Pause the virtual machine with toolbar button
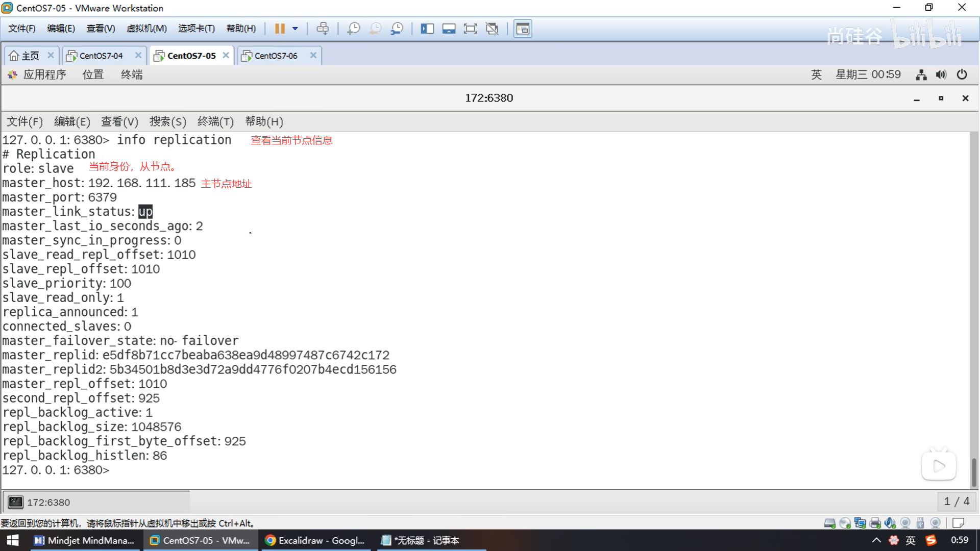The width and height of the screenshot is (980, 551). coord(279,29)
